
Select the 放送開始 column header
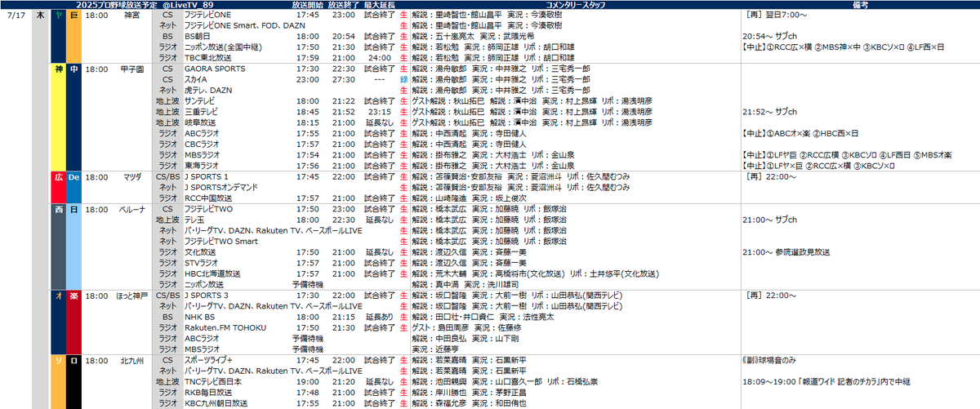(306, 5)
